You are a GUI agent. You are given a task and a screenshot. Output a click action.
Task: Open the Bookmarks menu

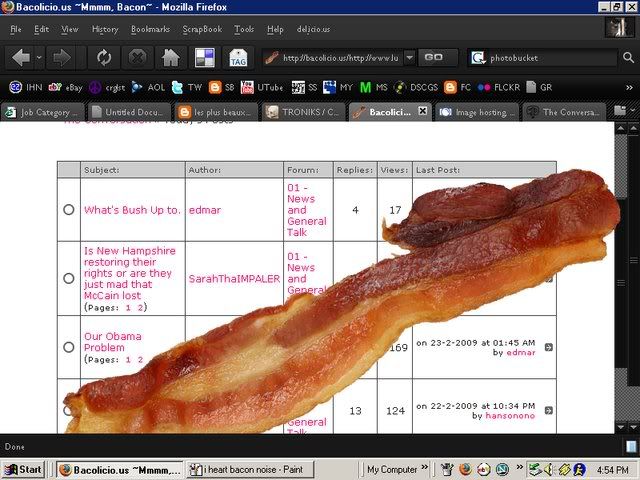coord(150,29)
